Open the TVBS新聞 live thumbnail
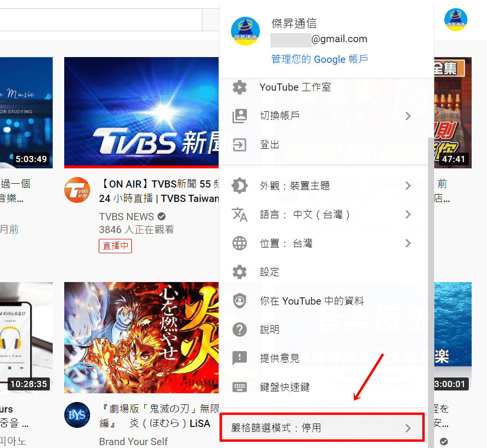 coord(141,113)
